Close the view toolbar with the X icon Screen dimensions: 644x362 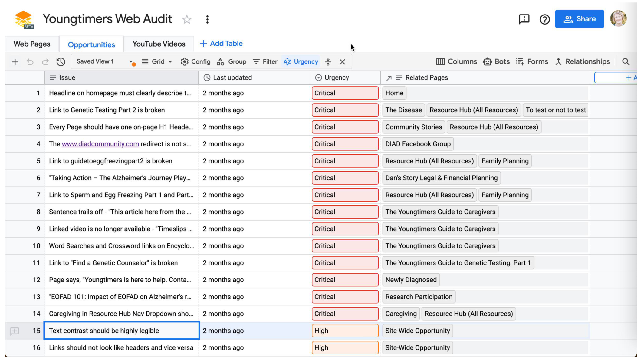click(342, 62)
